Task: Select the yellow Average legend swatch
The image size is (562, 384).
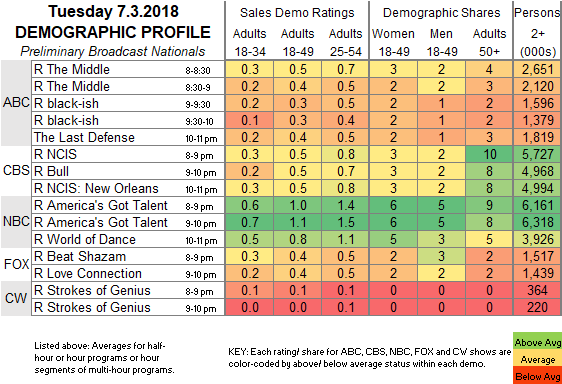Action: [x=537, y=359]
